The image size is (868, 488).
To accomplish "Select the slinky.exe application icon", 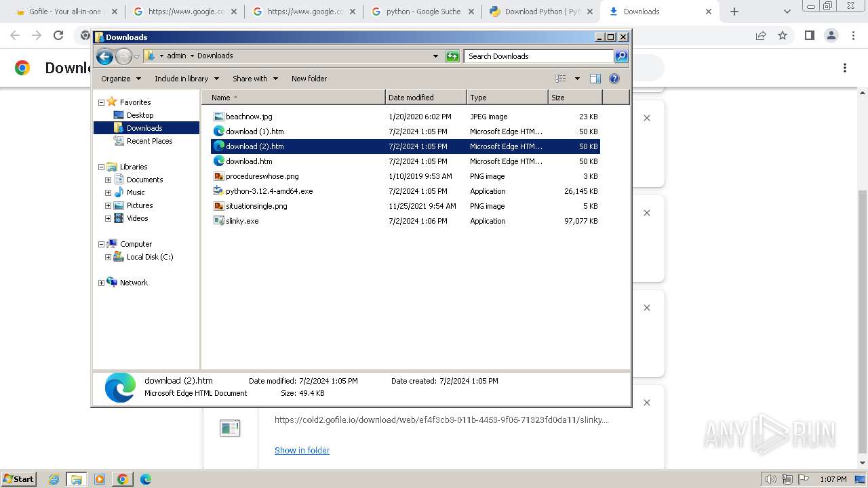I will pos(218,221).
